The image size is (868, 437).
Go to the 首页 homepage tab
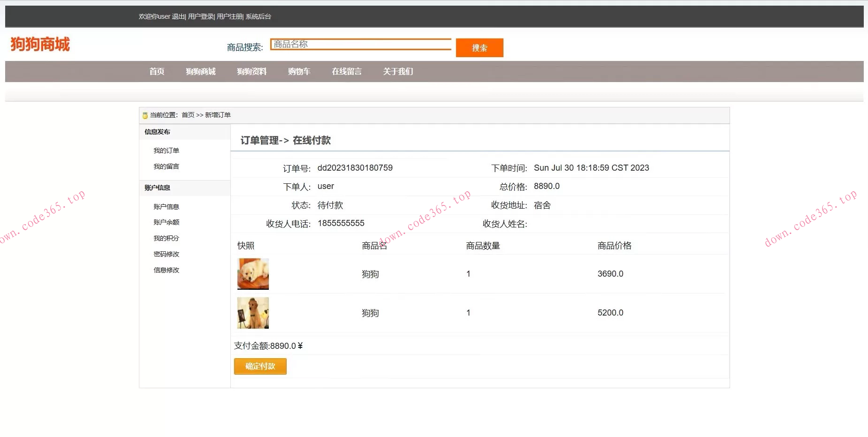point(156,71)
